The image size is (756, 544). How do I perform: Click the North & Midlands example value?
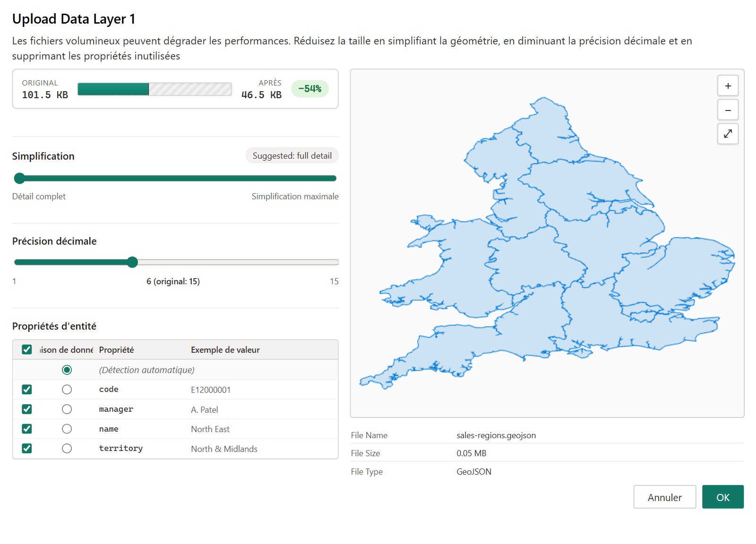[224, 449]
